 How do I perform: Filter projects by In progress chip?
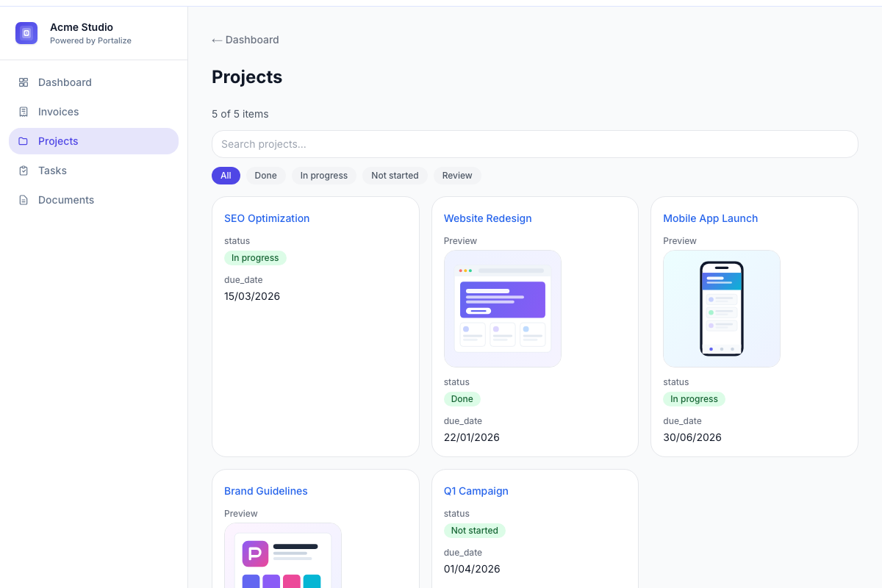(x=324, y=176)
